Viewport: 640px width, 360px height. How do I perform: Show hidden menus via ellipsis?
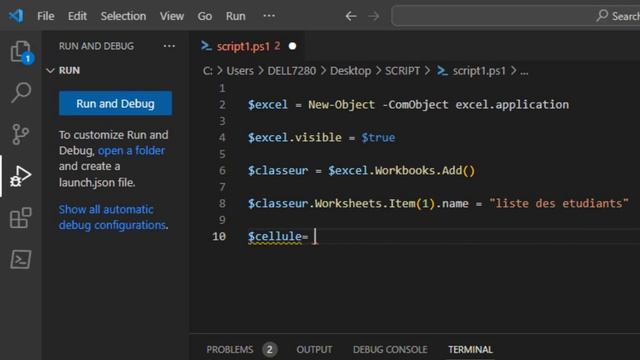click(x=269, y=16)
